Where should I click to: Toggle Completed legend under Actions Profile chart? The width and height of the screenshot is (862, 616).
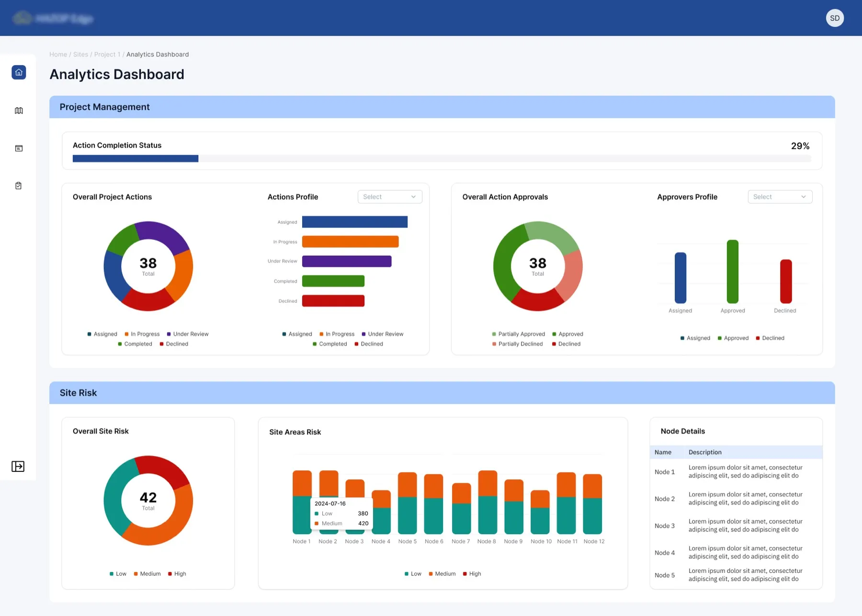pyautogui.click(x=330, y=344)
